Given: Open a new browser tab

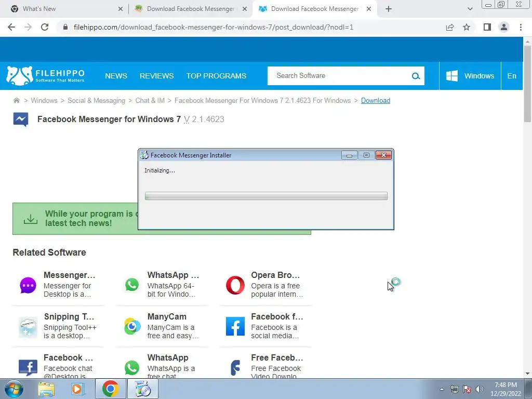Looking at the screenshot, I should 389,9.
